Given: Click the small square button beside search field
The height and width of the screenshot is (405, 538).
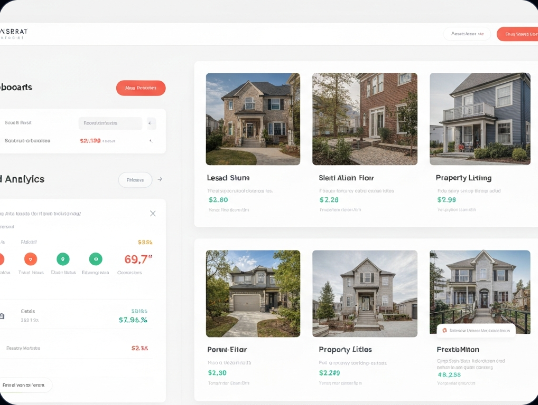Looking at the screenshot, I should click(151, 123).
